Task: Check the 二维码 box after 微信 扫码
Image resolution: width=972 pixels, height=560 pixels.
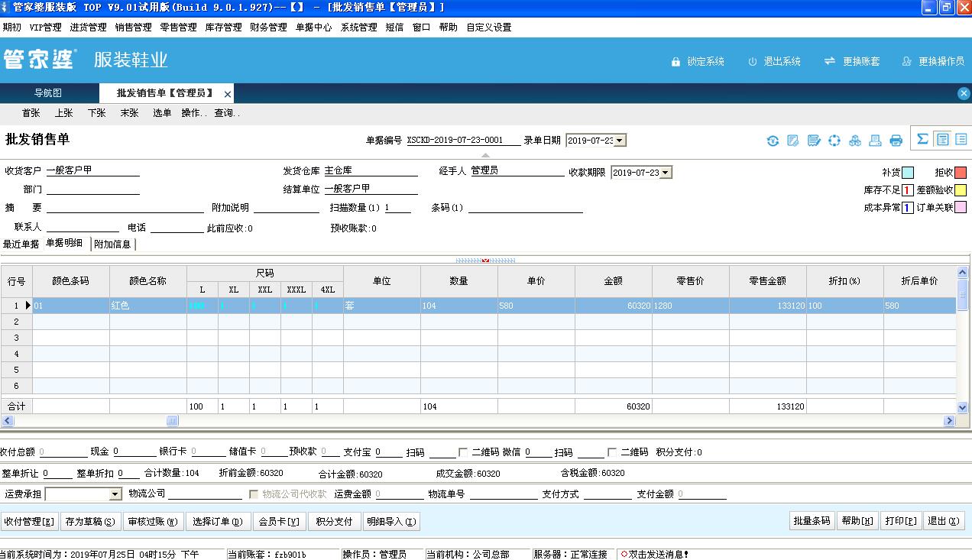Action: coord(612,452)
